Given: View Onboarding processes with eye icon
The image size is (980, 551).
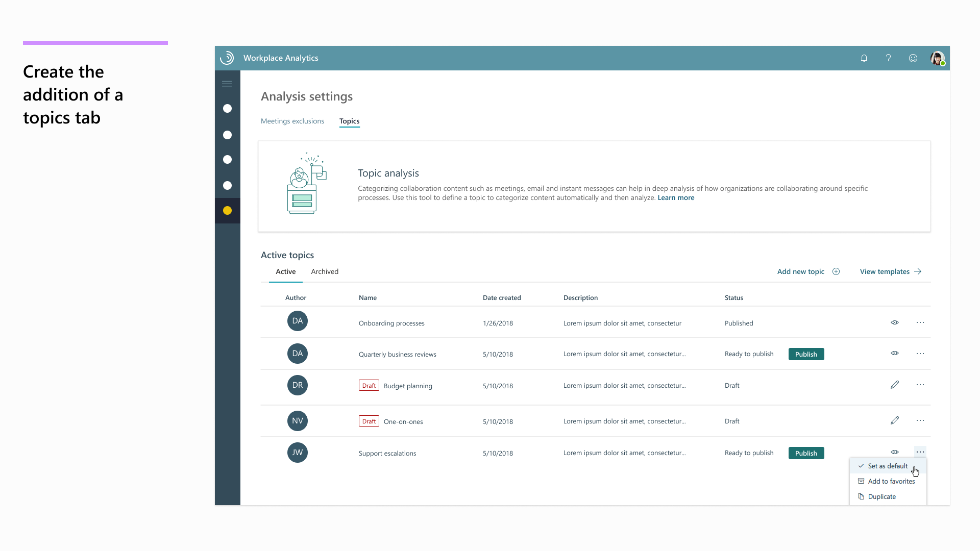Looking at the screenshot, I should coord(895,322).
